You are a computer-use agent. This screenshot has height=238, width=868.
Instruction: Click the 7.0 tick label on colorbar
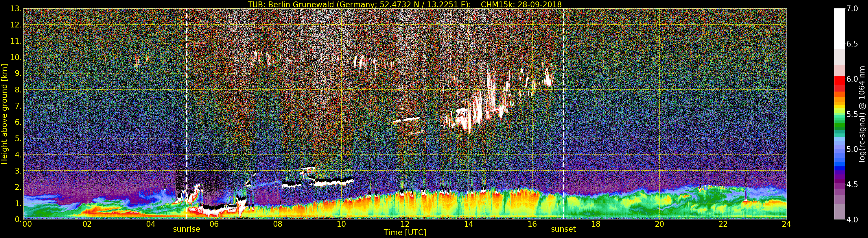pos(852,9)
